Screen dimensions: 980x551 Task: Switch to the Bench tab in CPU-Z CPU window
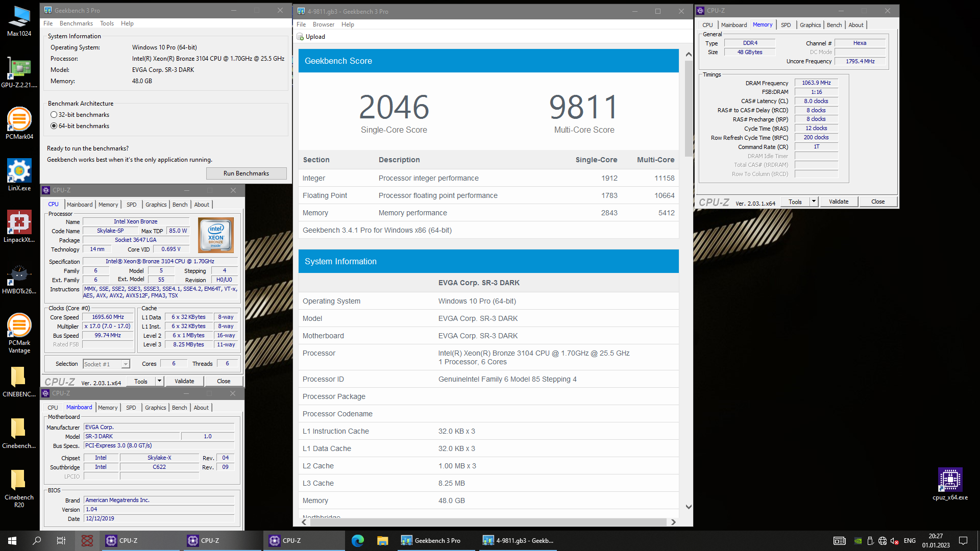click(x=180, y=205)
